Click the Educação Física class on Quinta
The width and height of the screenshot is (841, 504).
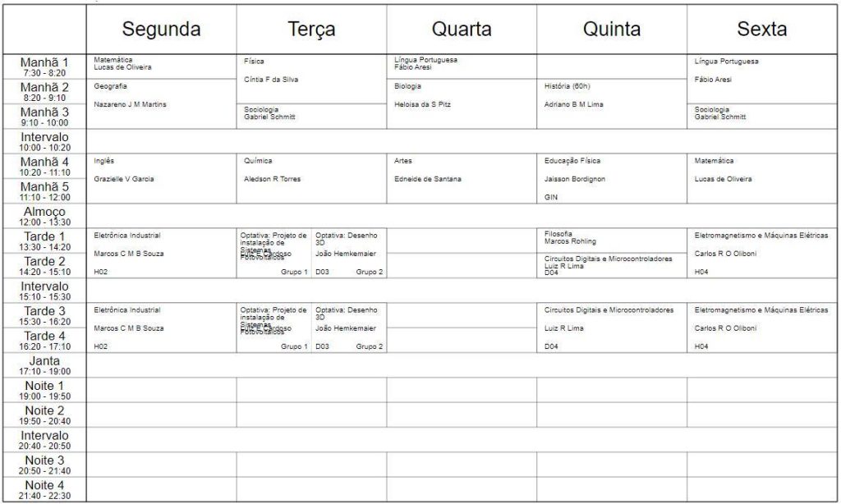pyautogui.click(x=612, y=178)
